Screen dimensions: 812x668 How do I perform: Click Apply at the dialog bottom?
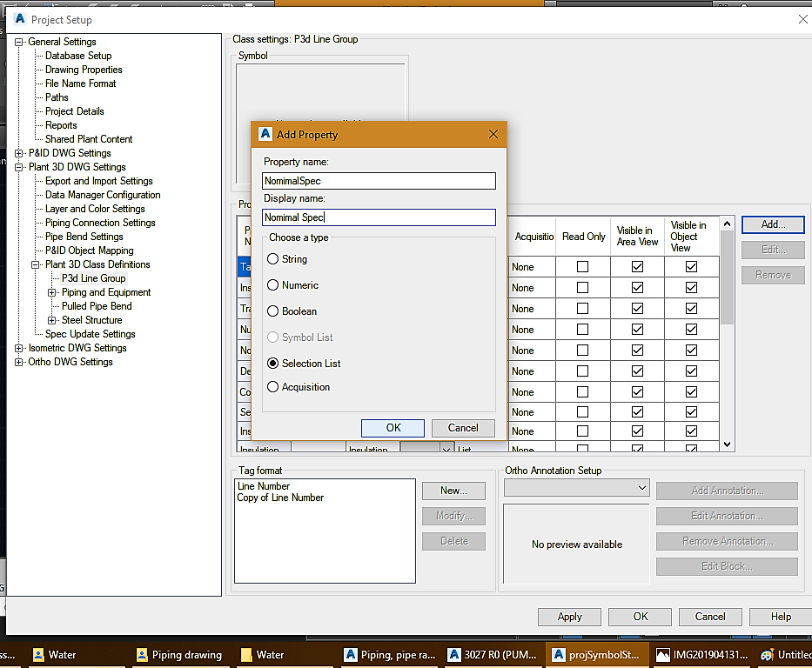[x=569, y=617]
